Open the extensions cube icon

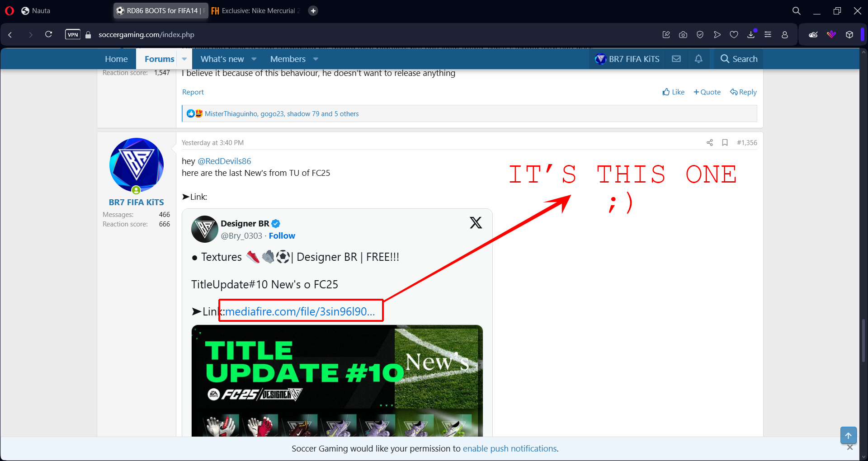click(x=849, y=34)
